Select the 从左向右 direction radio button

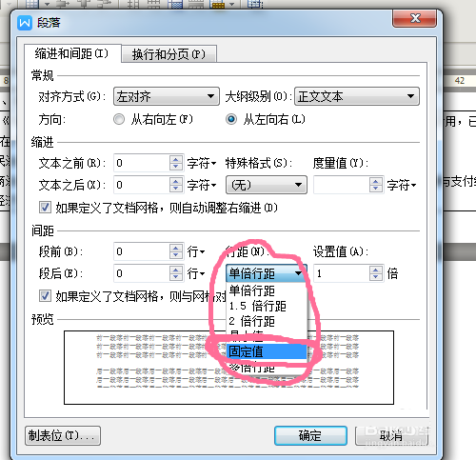click(231, 119)
